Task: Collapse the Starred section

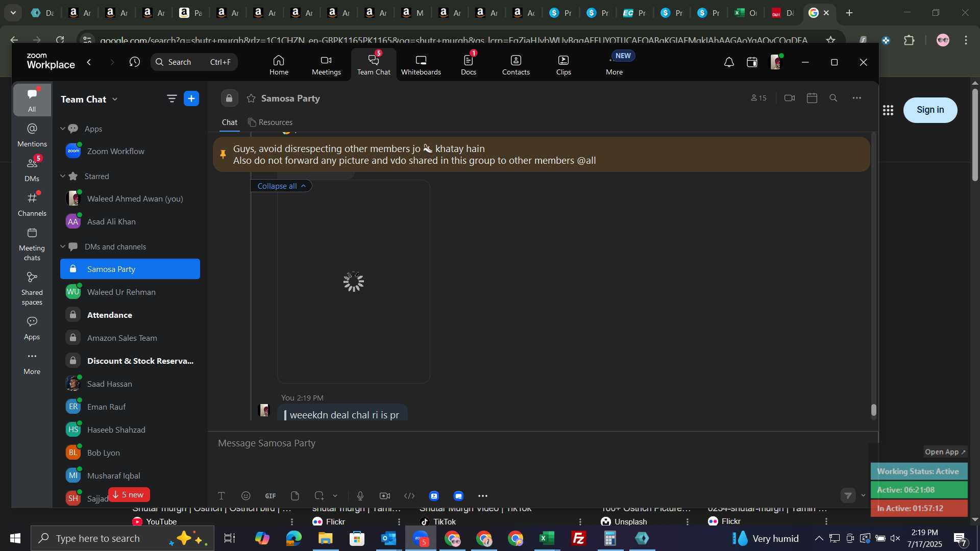Action: 63,176
